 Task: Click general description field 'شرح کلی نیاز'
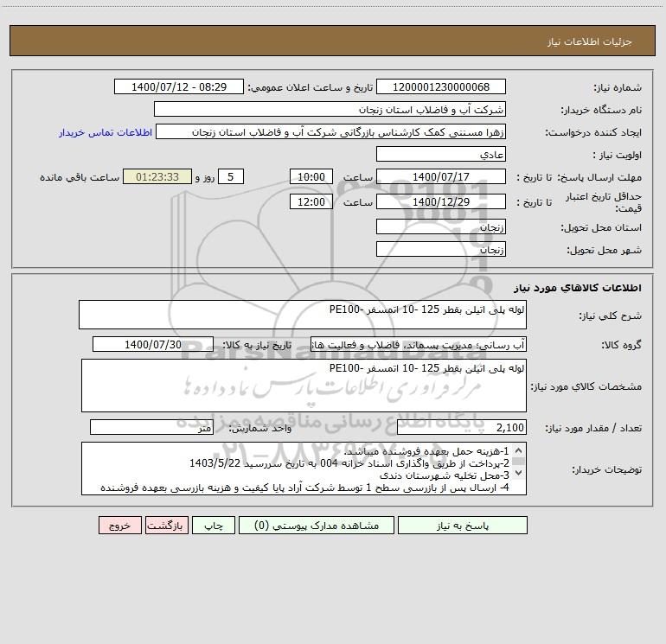pyautogui.click(x=303, y=315)
